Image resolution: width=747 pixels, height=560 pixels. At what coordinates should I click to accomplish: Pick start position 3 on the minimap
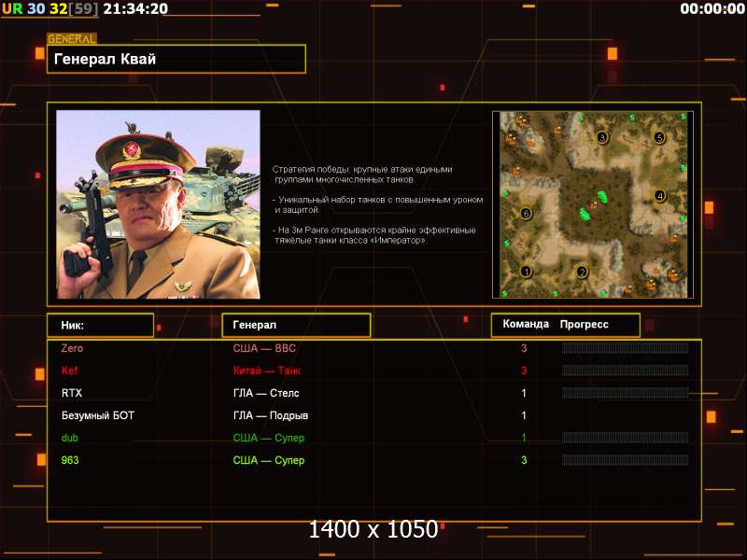click(602, 137)
